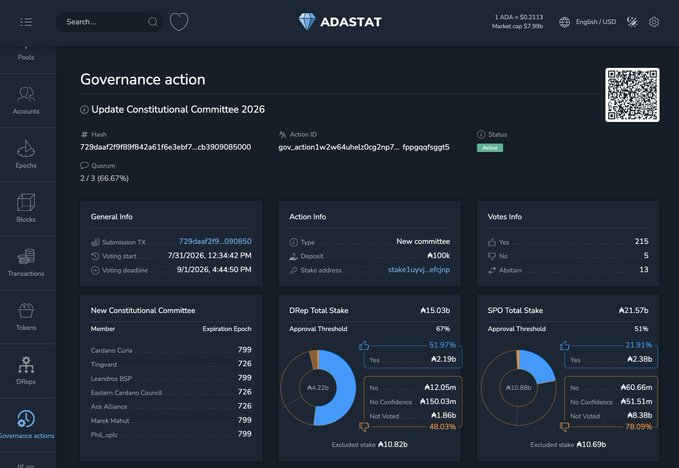Click the voting start 7/31/2026, 12:34:42 PM

pyautogui.click(x=210, y=255)
